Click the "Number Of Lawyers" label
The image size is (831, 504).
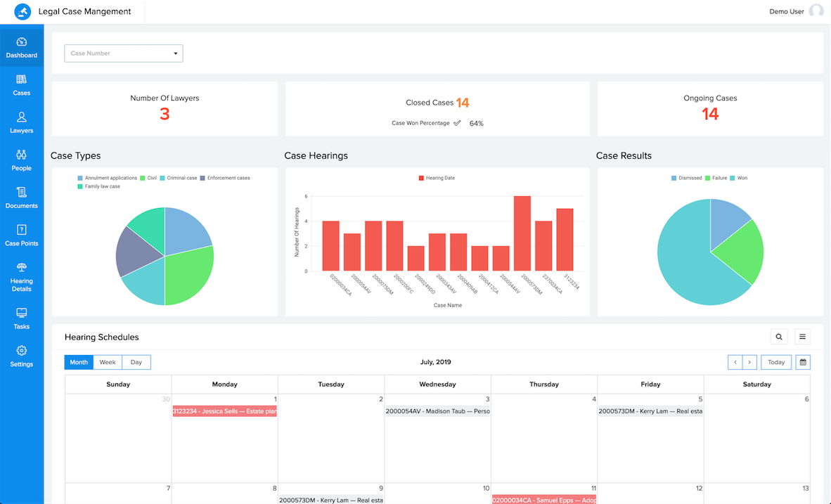click(x=165, y=98)
